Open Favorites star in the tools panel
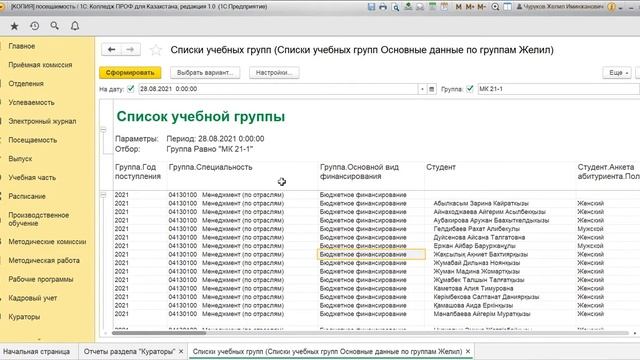 coord(14,26)
